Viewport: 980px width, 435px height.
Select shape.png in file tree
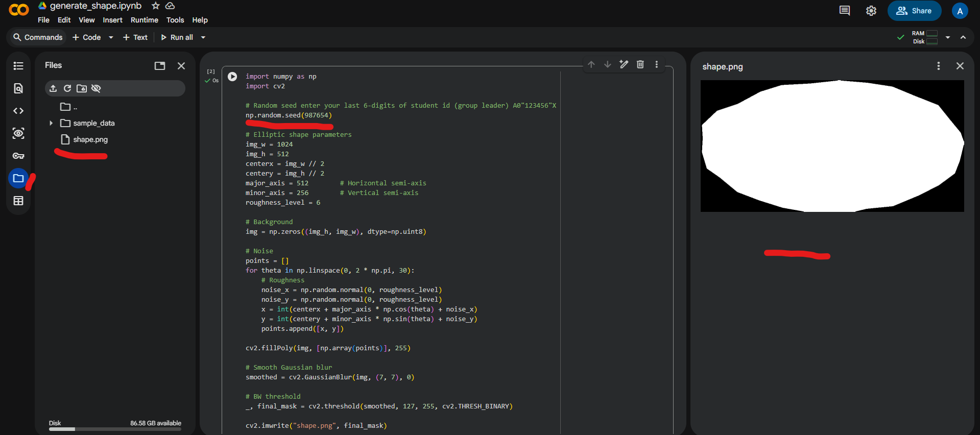[x=90, y=139]
